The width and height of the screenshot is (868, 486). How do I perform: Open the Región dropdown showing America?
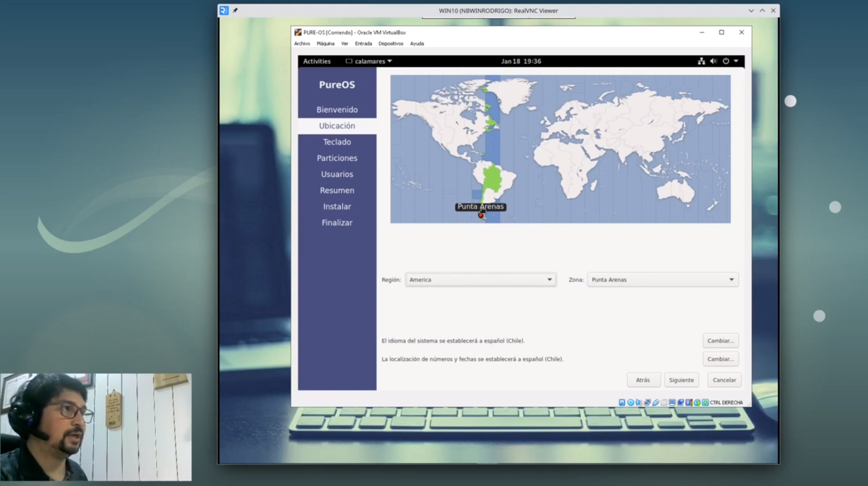(x=481, y=279)
